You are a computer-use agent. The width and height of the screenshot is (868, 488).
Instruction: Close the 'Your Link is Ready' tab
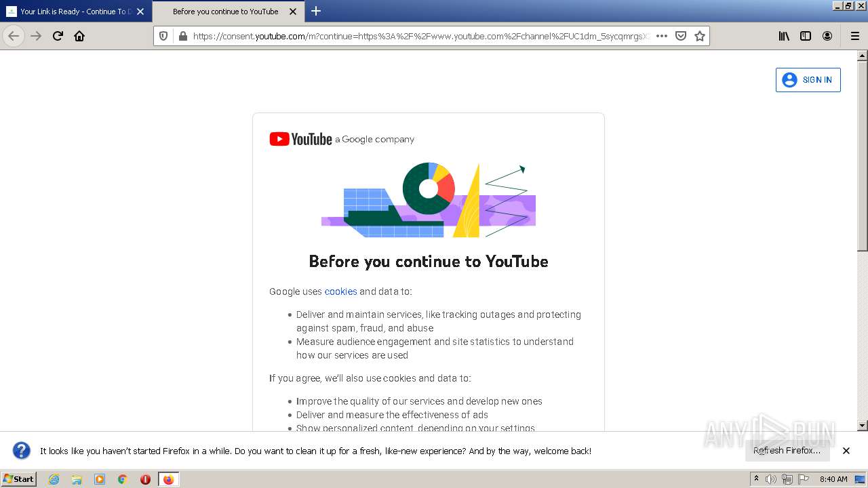click(140, 12)
